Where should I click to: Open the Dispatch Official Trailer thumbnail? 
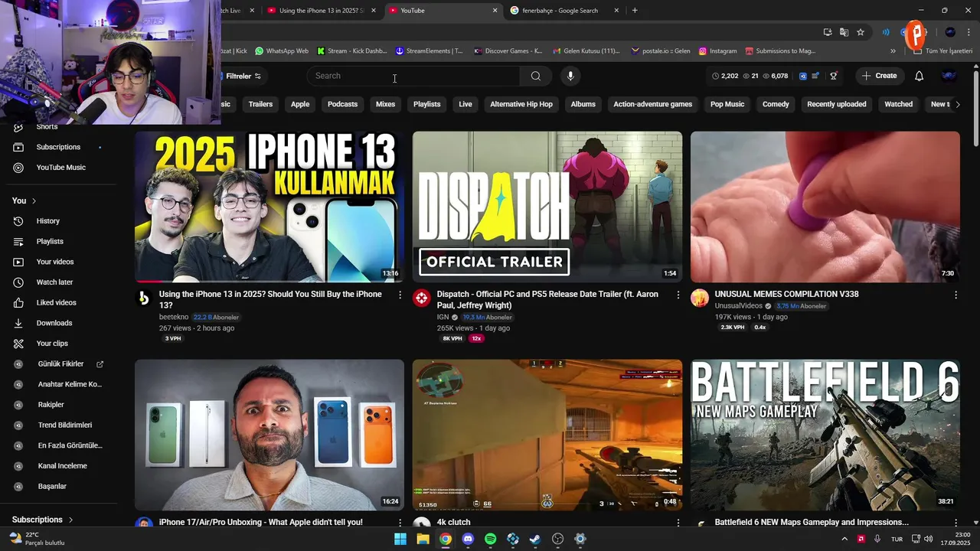tap(547, 207)
